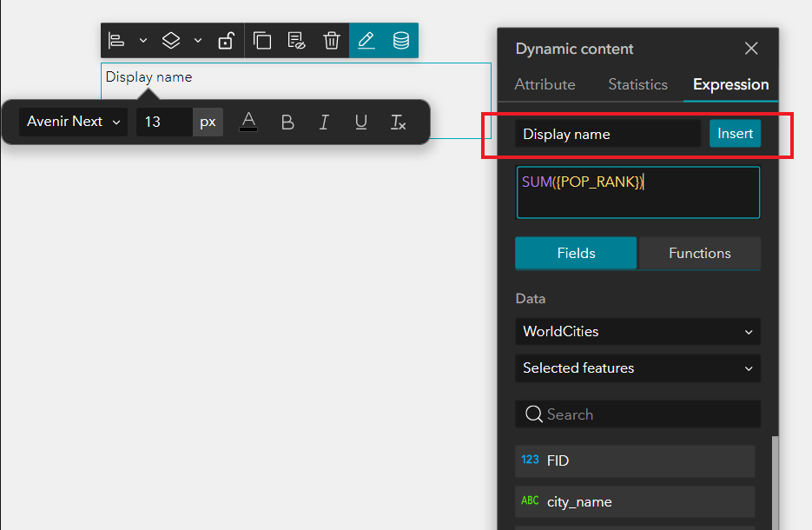
Task: Delete widget with trash icon
Action: coord(332,41)
